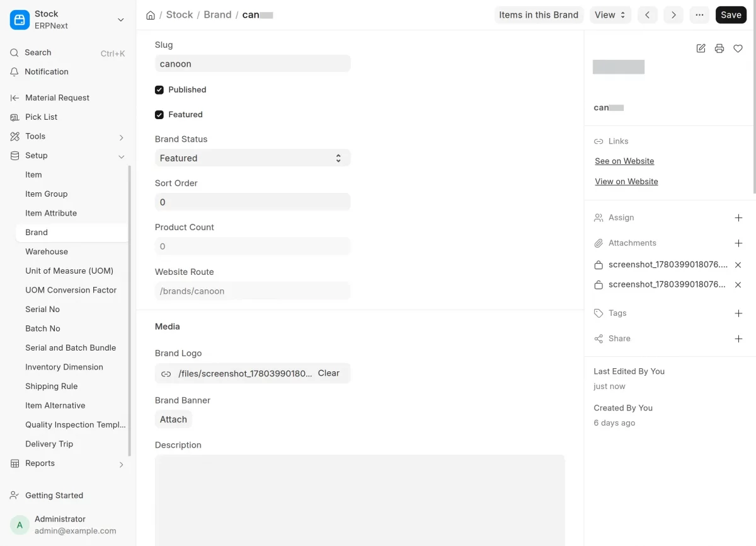This screenshot has height=546, width=756.
Task: Open Pick List from the sidebar
Action: pyautogui.click(x=67, y=117)
